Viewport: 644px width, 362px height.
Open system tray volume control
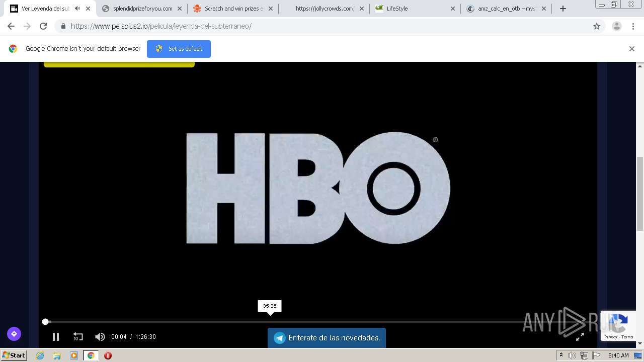[572, 355]
